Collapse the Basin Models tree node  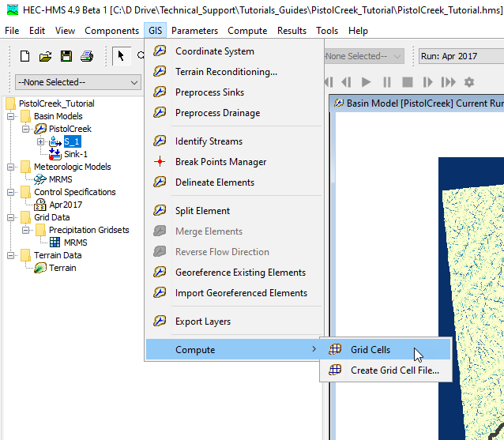10,116
